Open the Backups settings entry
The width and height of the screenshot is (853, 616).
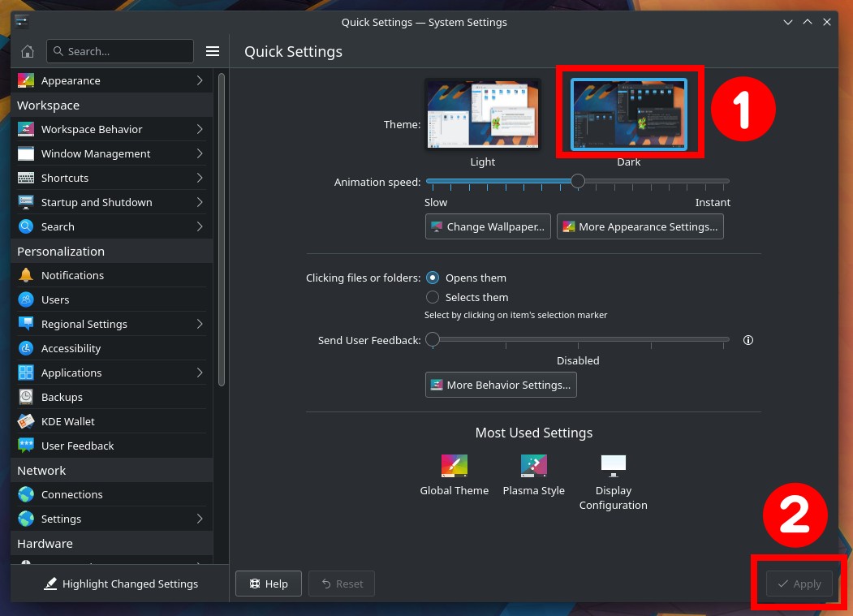coord(111,397)
